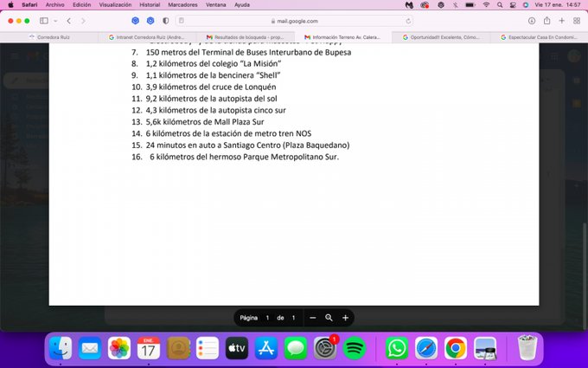This screenshot has height=368, width=588.
Task: Open Spotify from the dock
Action: (x=355, y=348)
